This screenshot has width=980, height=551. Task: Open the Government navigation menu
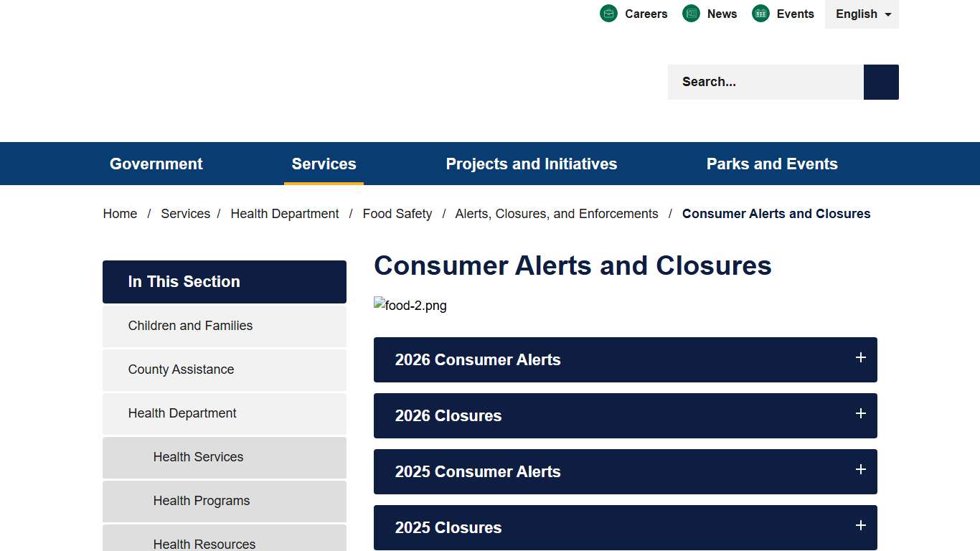coord(156,164)
